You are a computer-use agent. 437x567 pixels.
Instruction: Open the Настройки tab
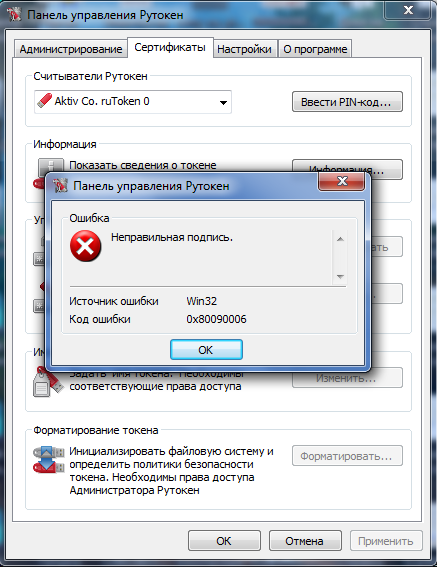[x=244, y=49]
